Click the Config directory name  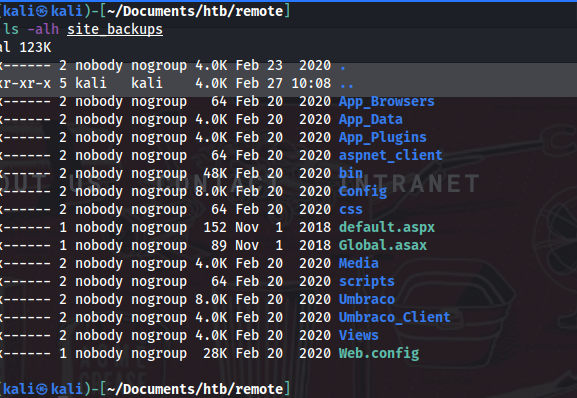(362, 192)
